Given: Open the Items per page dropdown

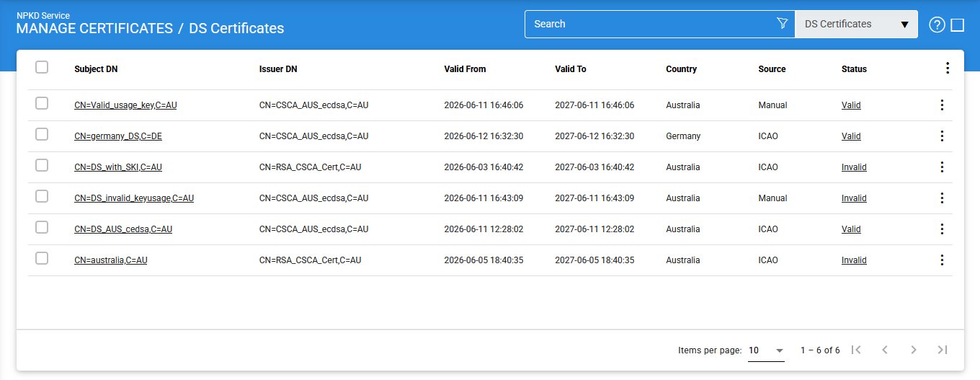Looking at the screenshot, I should click(766, 350).
